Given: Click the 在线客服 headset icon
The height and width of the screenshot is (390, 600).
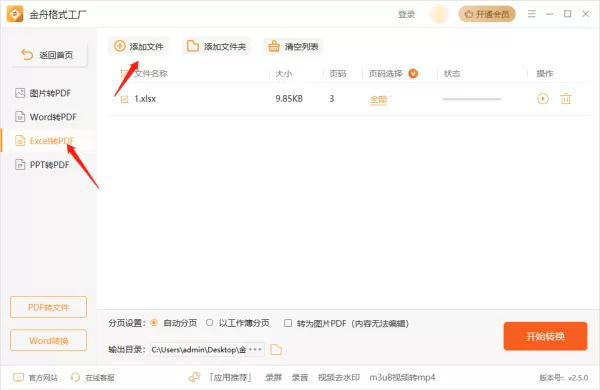Looking at the screenshot, I should pos(75,377).
